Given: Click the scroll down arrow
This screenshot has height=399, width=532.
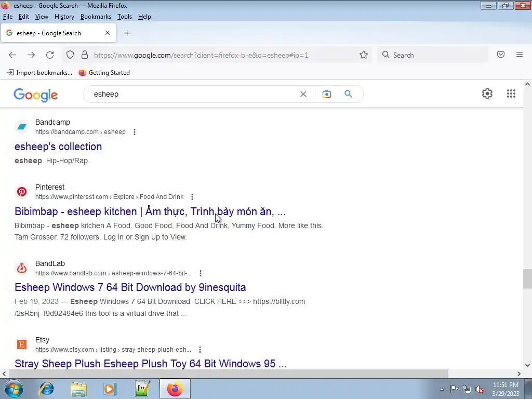Looking at the screenshot, I should pos(527,365).
